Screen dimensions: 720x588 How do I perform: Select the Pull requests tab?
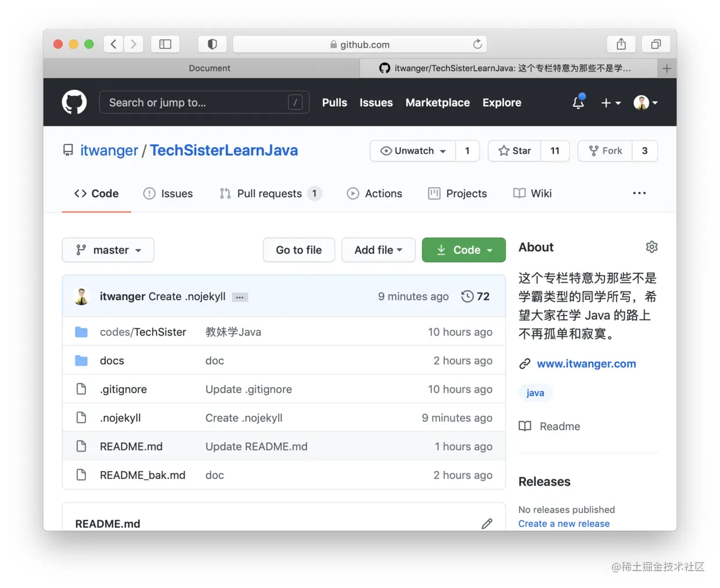tap(270, 194)
